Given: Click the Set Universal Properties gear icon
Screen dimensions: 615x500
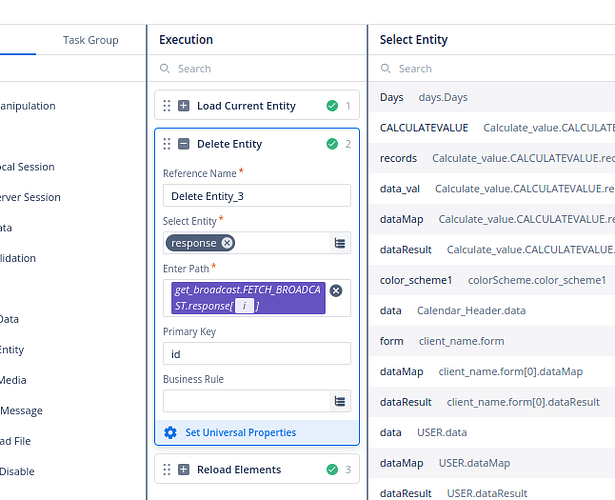Looking at the screenshot, I should tap(170, 432).
